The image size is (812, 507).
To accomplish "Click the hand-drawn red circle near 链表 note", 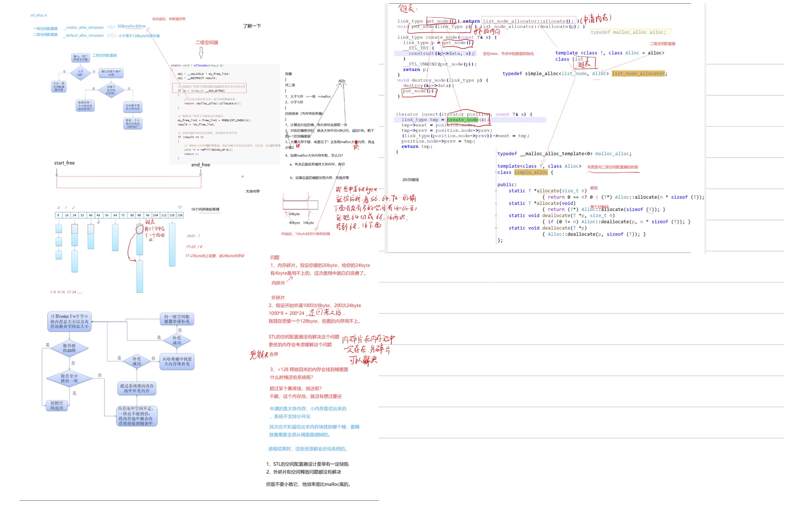I will coord(139,230).
